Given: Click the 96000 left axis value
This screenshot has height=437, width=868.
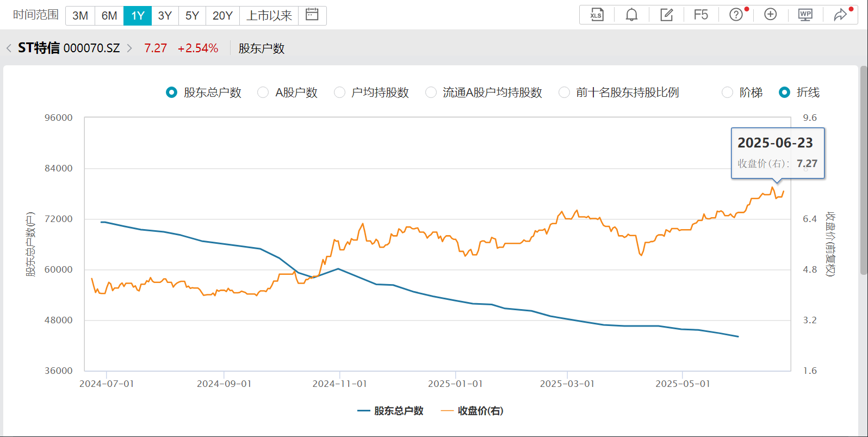Looking at the screenshot, I should coord(59,118).
